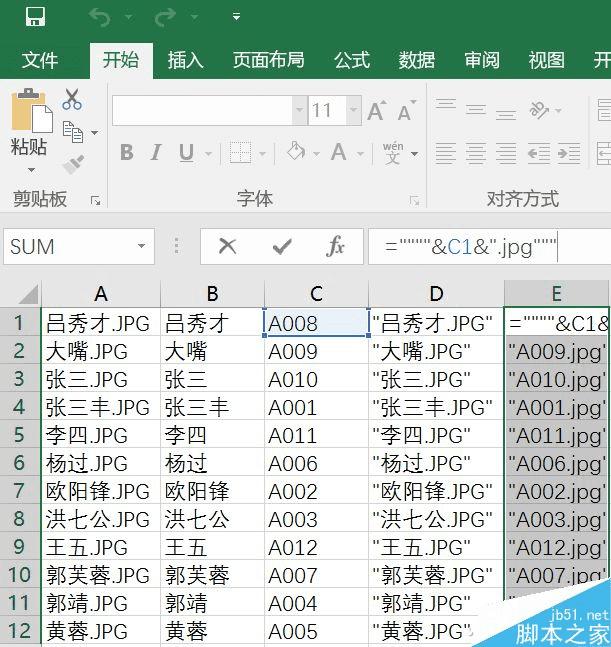This screenshot has width=611, height=647.
Task: Toggle Underline formatting
Action: [x=186, y=153]
